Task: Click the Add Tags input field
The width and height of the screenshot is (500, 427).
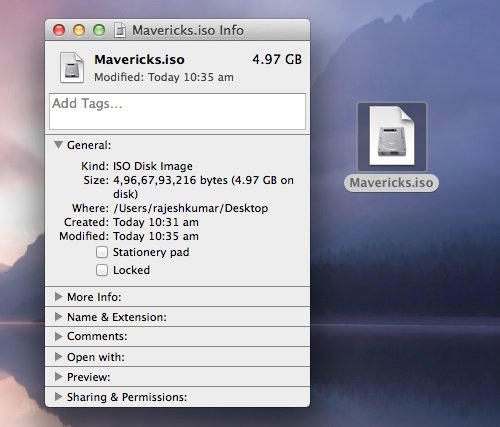Action: tap(177, 111)
